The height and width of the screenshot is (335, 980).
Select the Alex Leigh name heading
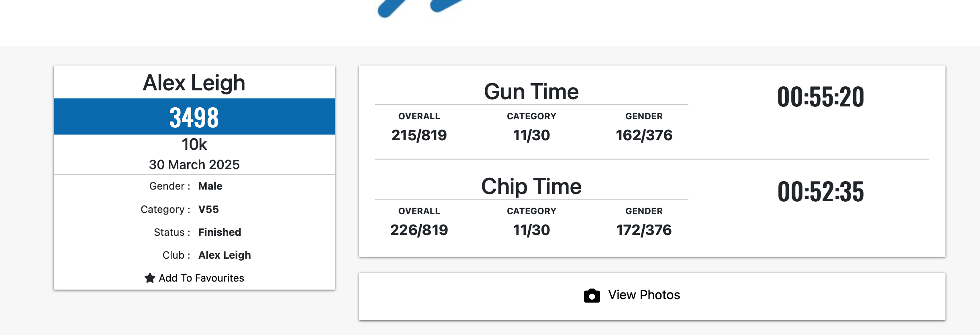pos(194,83)
